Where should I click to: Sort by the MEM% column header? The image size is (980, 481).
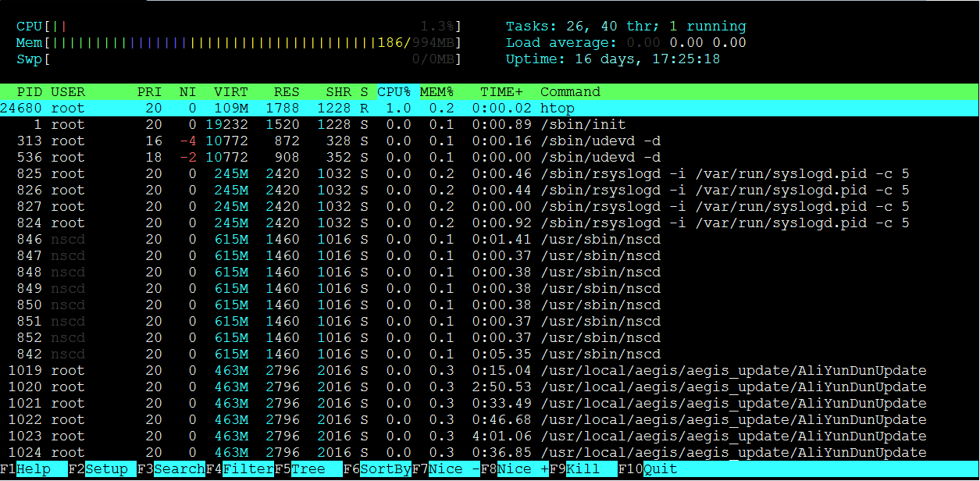click(x=437, y=92)
